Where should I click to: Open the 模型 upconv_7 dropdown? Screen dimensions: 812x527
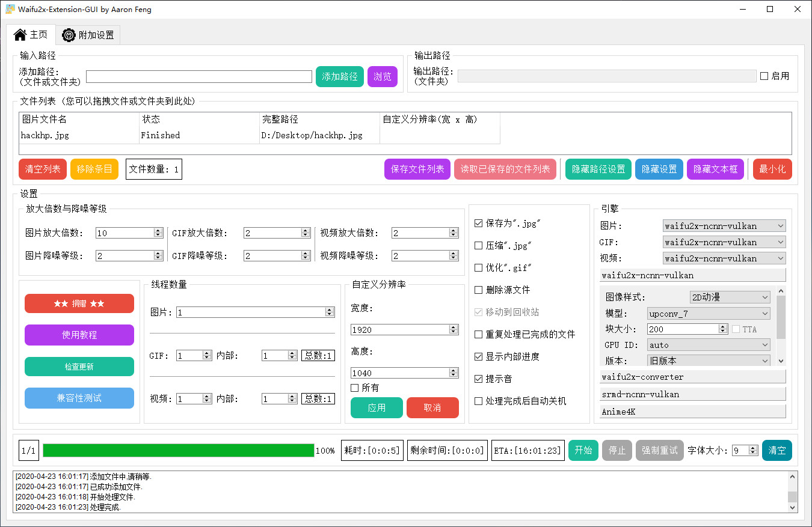click(709, 313)
